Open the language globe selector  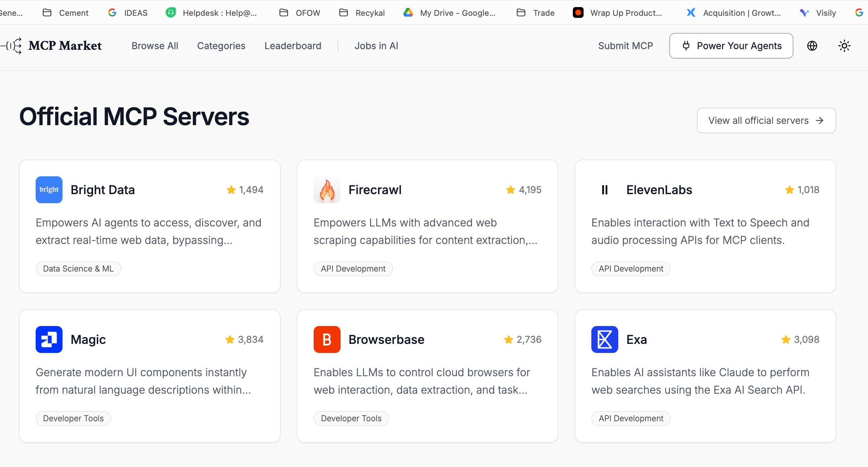pos(812,46)
